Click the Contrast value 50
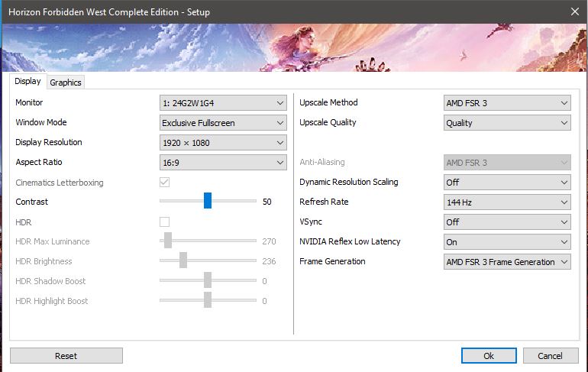The image size is (588, 372). pyautogui.click(x=267, y=202)
